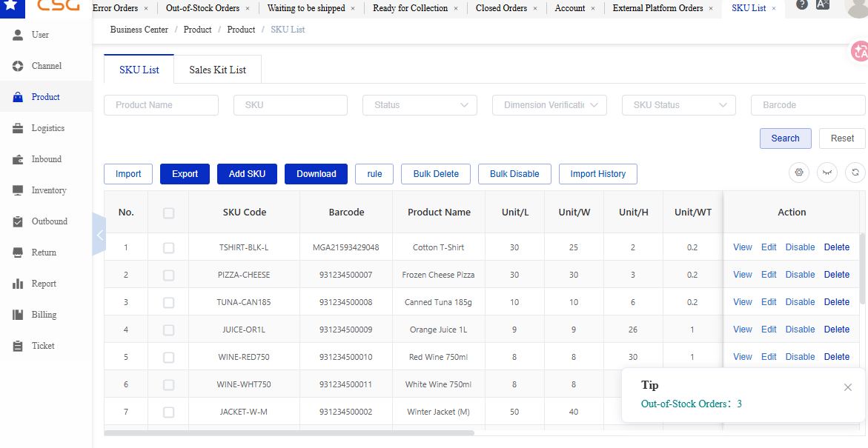Toggle the select-all header checkbox
The height and width of the screenshot is (448, 868).
pos(168,213)
